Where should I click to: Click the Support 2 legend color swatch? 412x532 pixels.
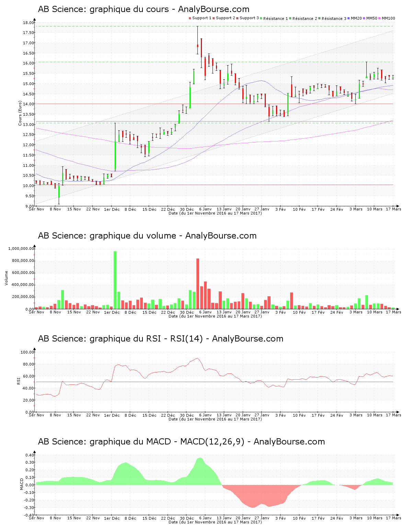[x=214, y=18]
